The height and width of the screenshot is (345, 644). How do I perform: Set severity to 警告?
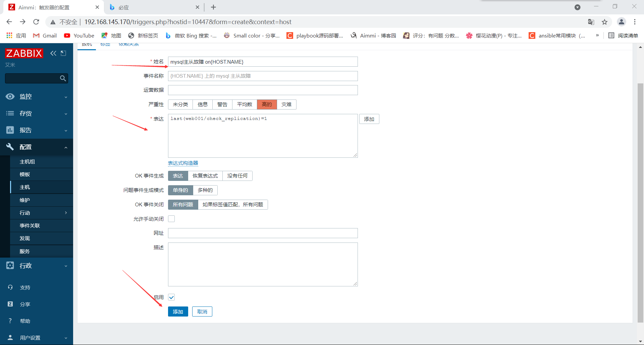(222, 105)
